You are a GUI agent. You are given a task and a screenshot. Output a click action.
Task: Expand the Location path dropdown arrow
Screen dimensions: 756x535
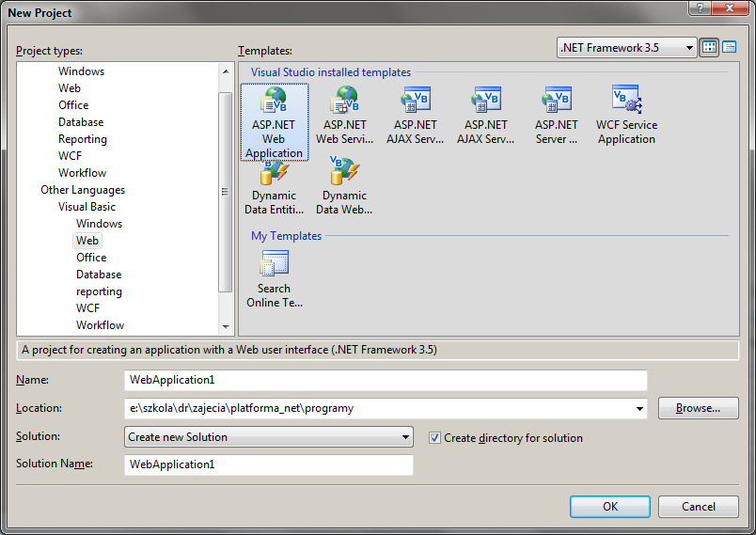pyautogui.click(x=639, y=408)
